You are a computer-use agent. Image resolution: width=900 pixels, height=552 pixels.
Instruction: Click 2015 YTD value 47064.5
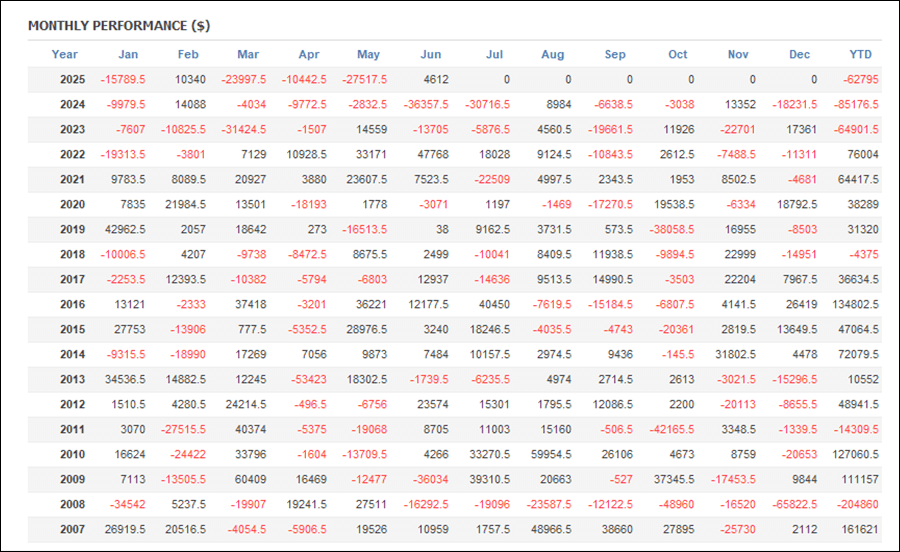pyautogui.click(x=858, y=329)
